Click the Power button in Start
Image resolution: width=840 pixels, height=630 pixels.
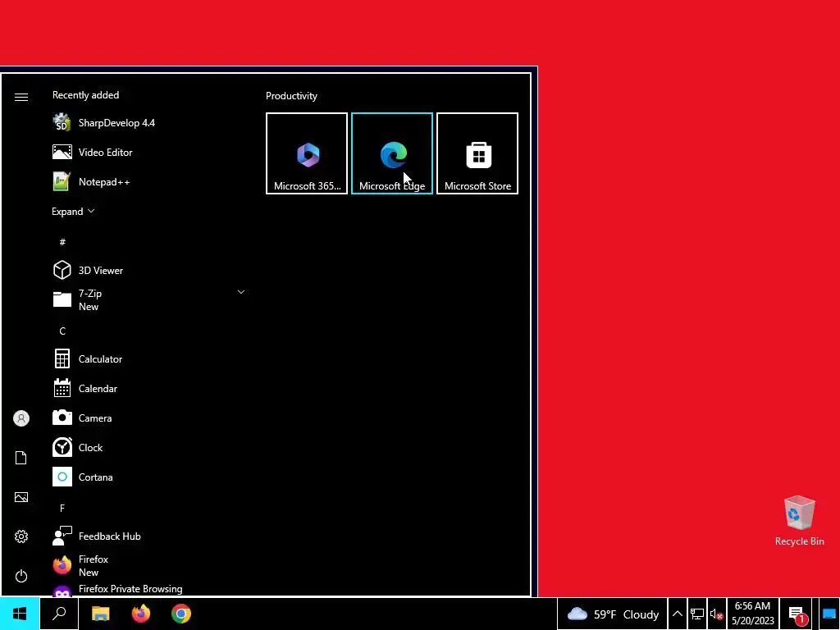(x=21, y=576)
